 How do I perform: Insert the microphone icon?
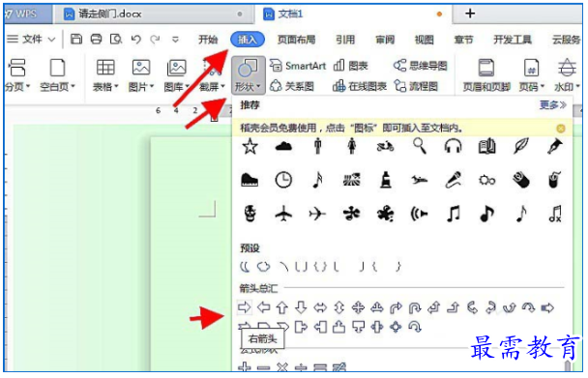pos(453,180)
